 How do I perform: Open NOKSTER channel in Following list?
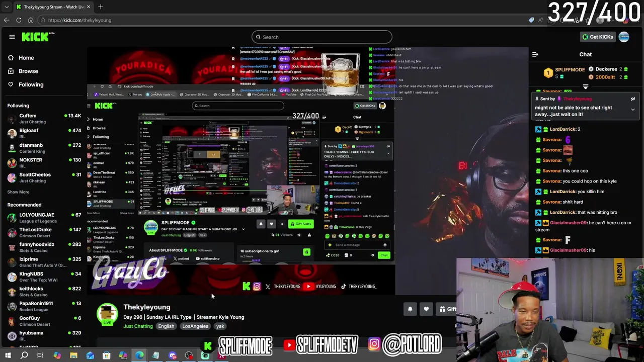[x=44, y=162]
